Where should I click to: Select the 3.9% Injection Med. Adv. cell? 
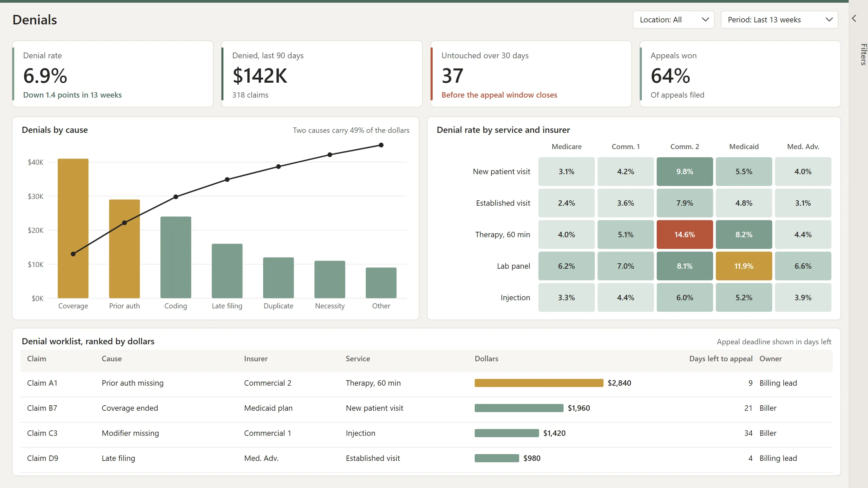click(803, 298)
